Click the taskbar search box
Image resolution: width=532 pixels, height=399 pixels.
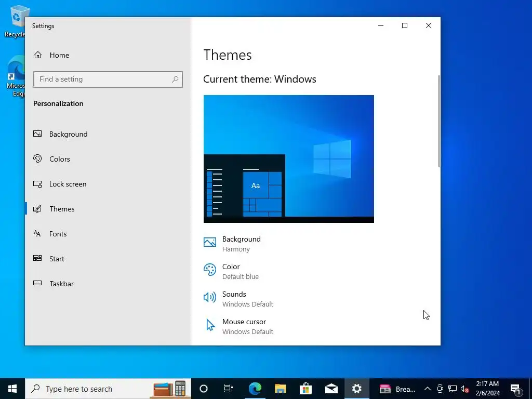click(108, 389)
